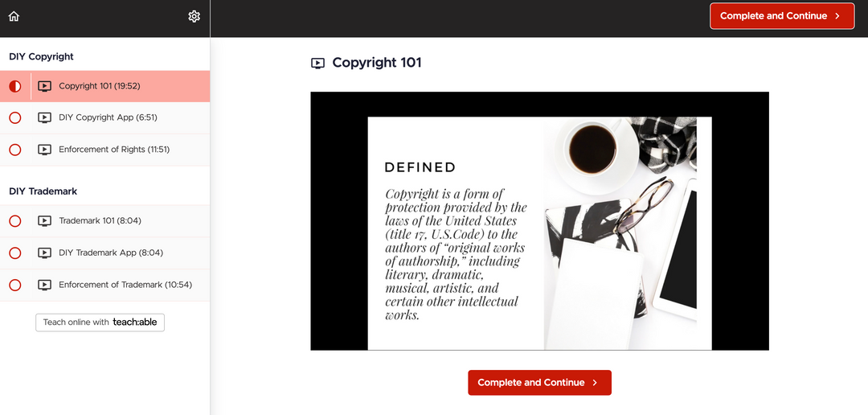Play the Copyright 101 lecture video
The image size is (868, 415).
[x=540, y=221]
